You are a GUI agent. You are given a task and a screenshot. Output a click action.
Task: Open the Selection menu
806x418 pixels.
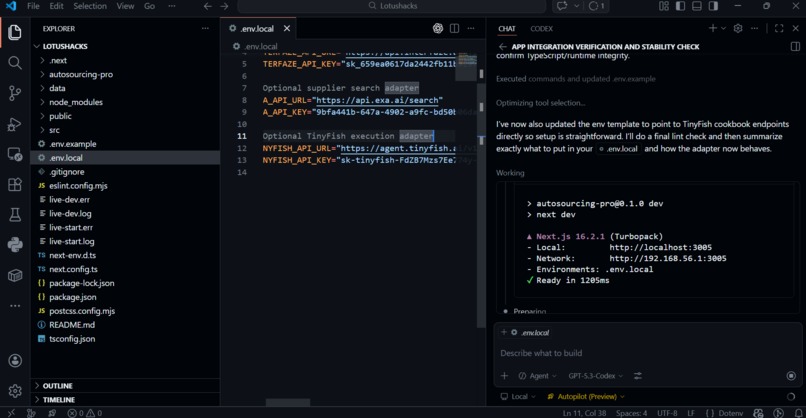click(x=90, y=6)
